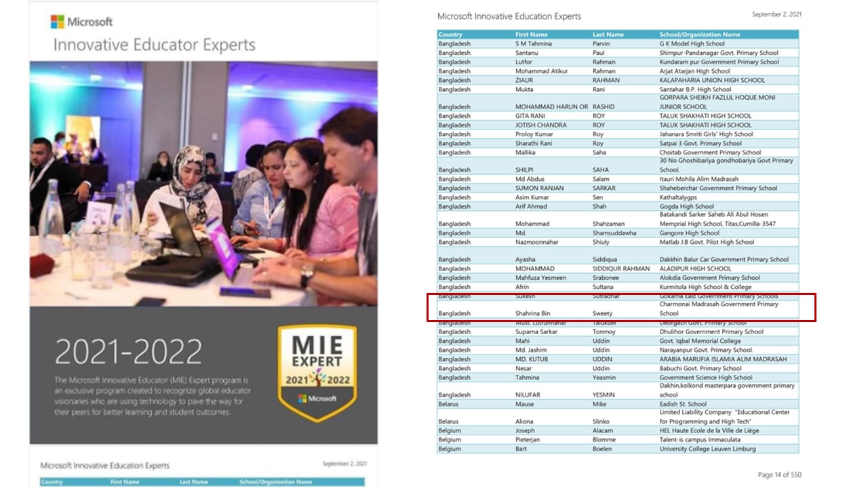The width and height of the screenshot is (868, 488).
Task: Select "University College Leuven Limburg" cell
Action: [708, 449]
